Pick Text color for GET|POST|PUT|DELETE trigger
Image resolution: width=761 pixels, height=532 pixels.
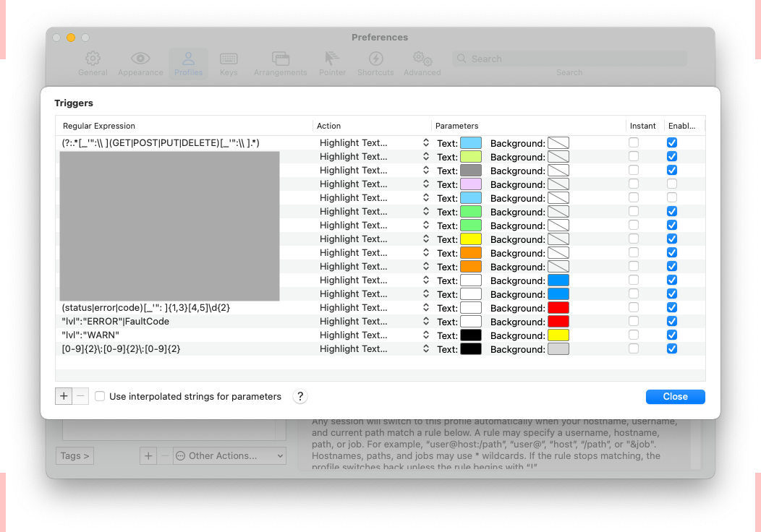click(471, 143)
